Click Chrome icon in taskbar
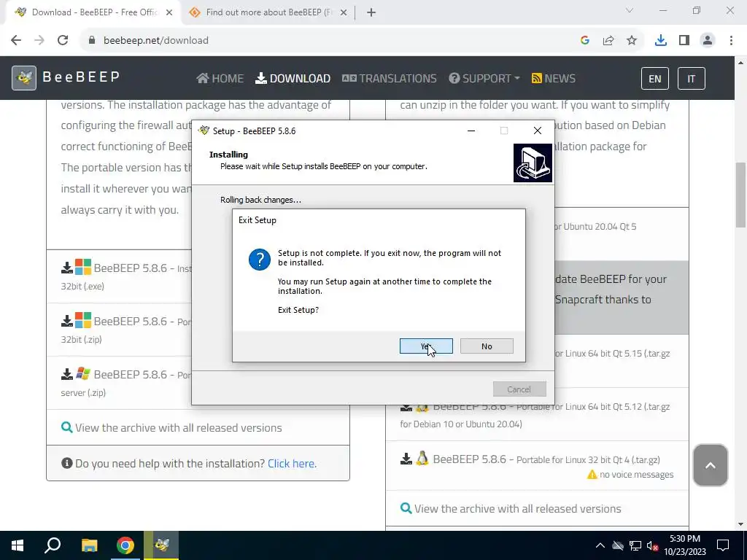Screen dimensions: 747x560 click(125, 545)
